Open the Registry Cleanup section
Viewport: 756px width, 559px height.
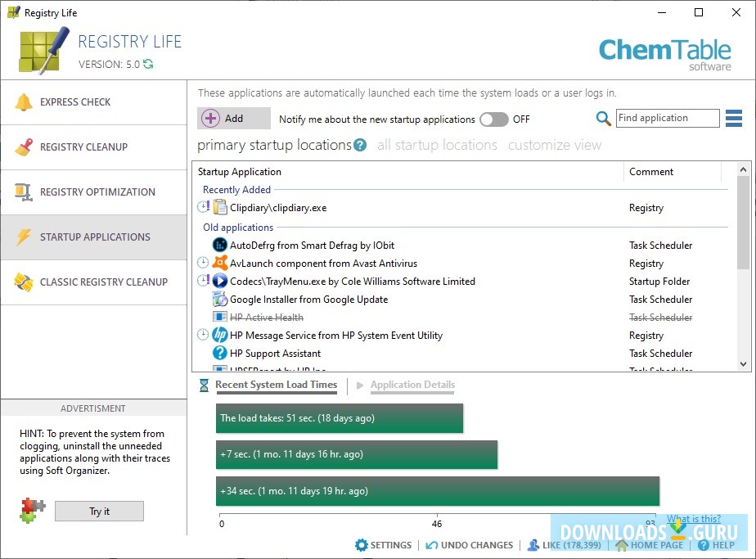point(93,147)
